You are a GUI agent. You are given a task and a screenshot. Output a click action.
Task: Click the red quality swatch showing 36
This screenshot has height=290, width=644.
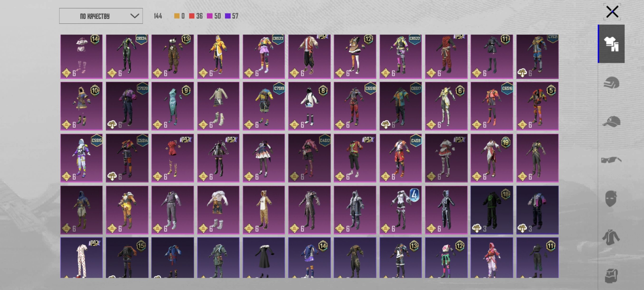(x=192, y=16)
